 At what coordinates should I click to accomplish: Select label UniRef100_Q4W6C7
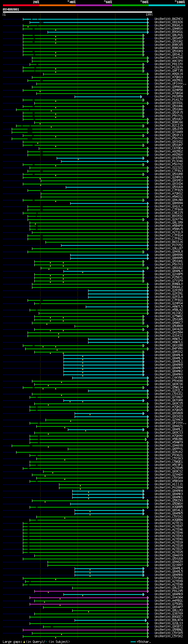(x=169, y=323)
